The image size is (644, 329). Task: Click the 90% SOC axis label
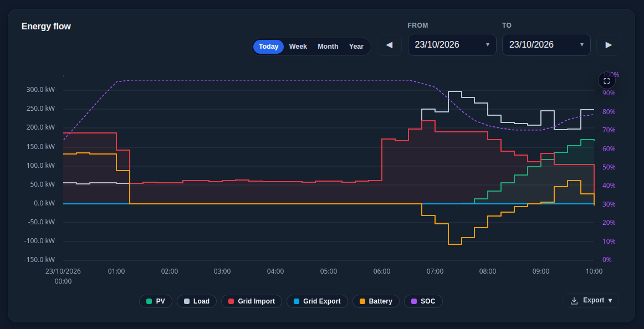click(x=609, y=92)
